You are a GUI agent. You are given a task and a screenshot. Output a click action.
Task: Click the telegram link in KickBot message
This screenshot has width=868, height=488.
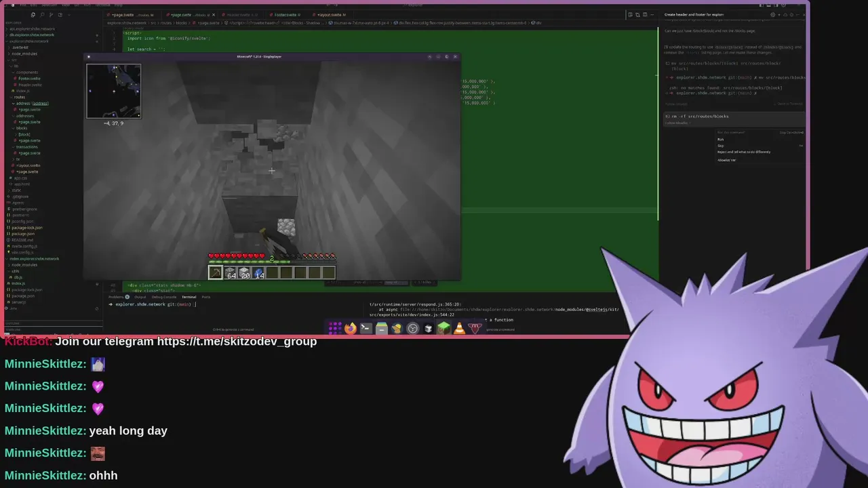(x=237, y=342)
